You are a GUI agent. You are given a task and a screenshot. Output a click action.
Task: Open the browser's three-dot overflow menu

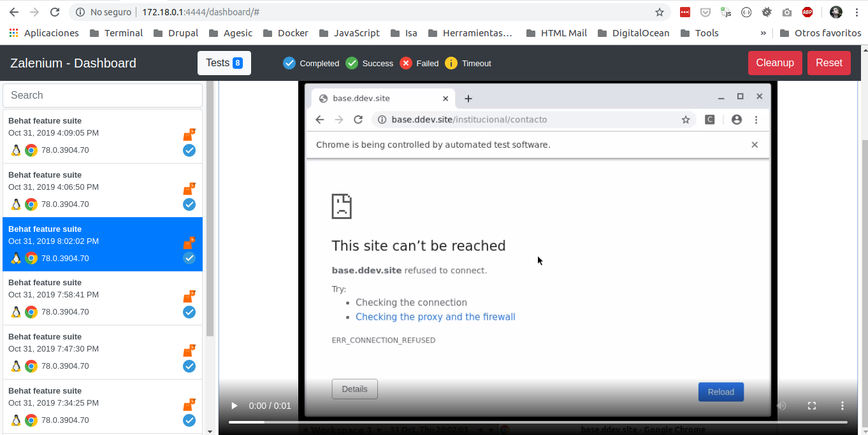click(x=857, y=11)
